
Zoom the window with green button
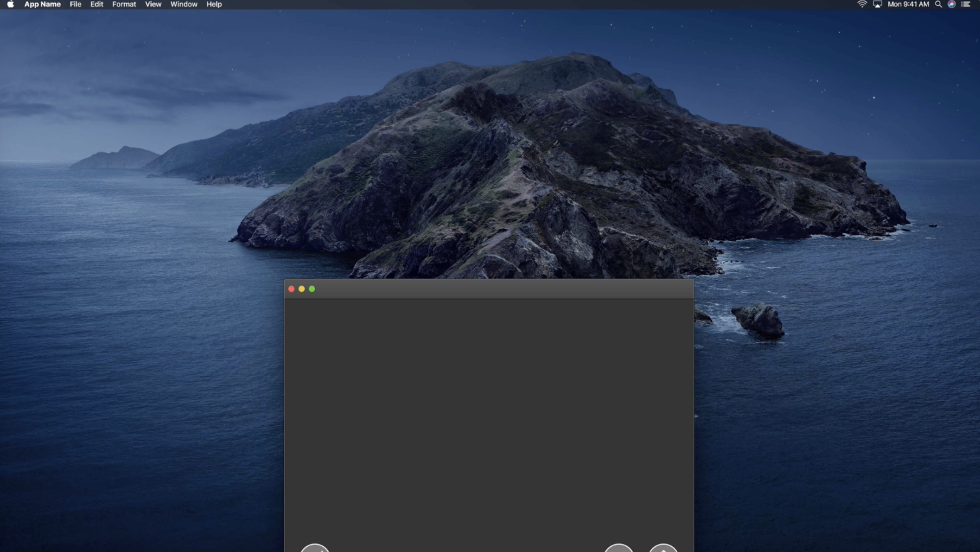coord(312,289)
